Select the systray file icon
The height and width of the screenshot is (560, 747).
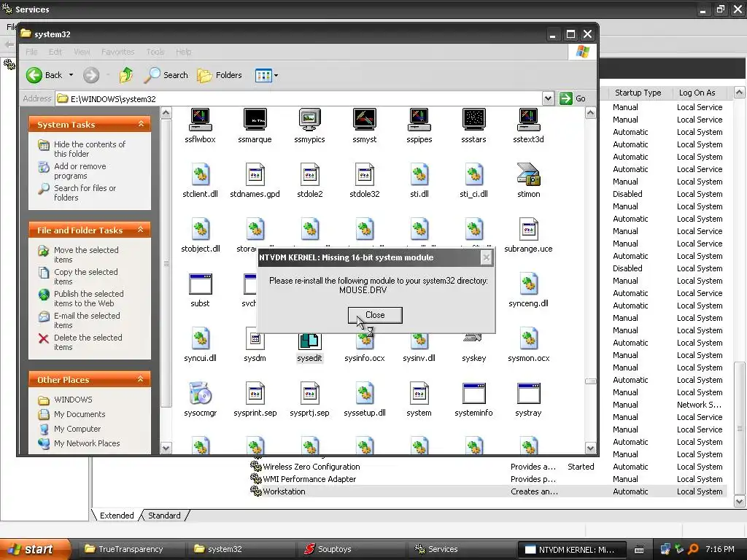pos(528,394)
